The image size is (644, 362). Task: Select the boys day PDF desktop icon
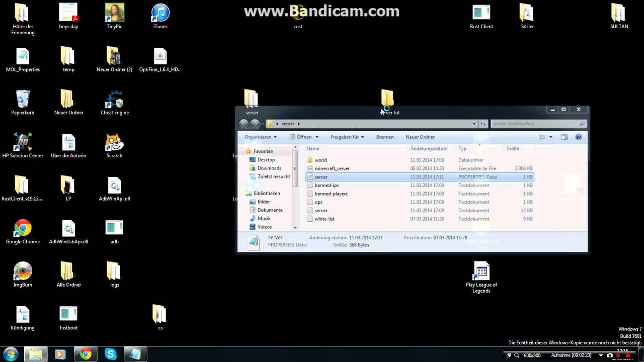pos(68,17)
